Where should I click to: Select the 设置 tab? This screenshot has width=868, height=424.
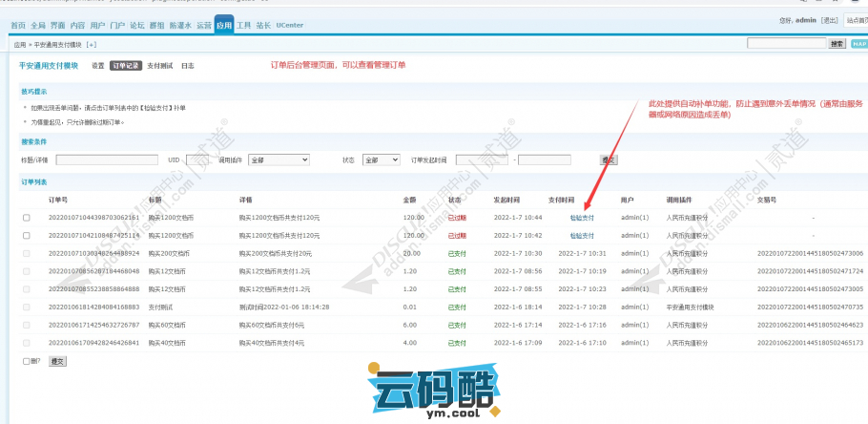pyautogui.click(x=98, y=66)
